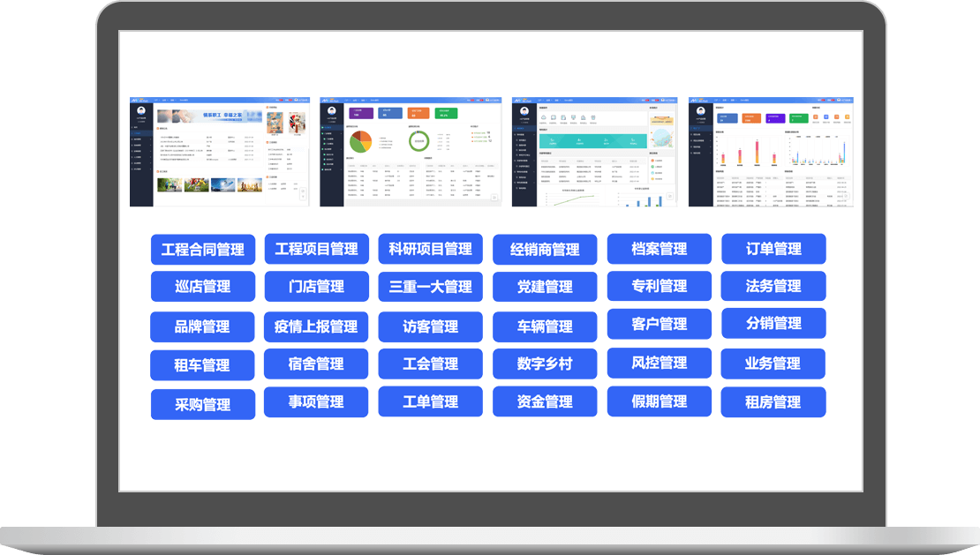Select 科研项目管理 button
This screenshot has width=980, height=555.
[430, 250]
